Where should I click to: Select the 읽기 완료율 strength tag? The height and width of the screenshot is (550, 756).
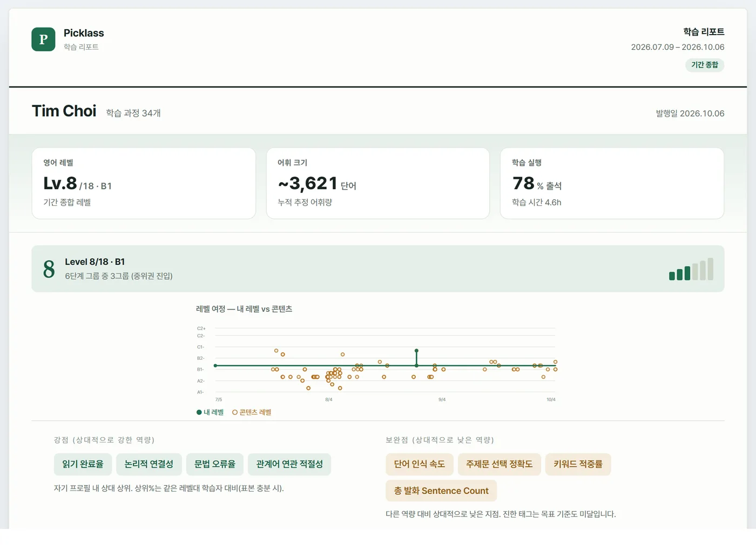click(x=83, y=464)
